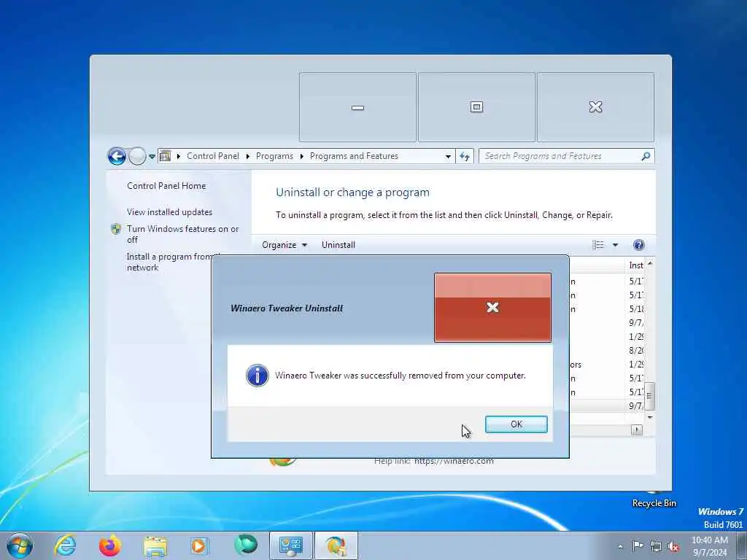The image size is (747, 560).
Task: Open the address bar history dropdown
Action: click(x=448, y=156)
